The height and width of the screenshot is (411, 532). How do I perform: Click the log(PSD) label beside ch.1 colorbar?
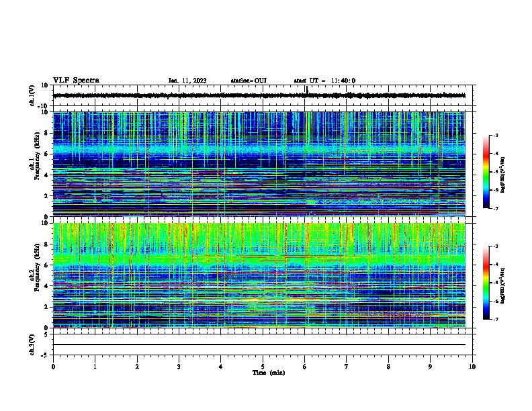(502, 175)
